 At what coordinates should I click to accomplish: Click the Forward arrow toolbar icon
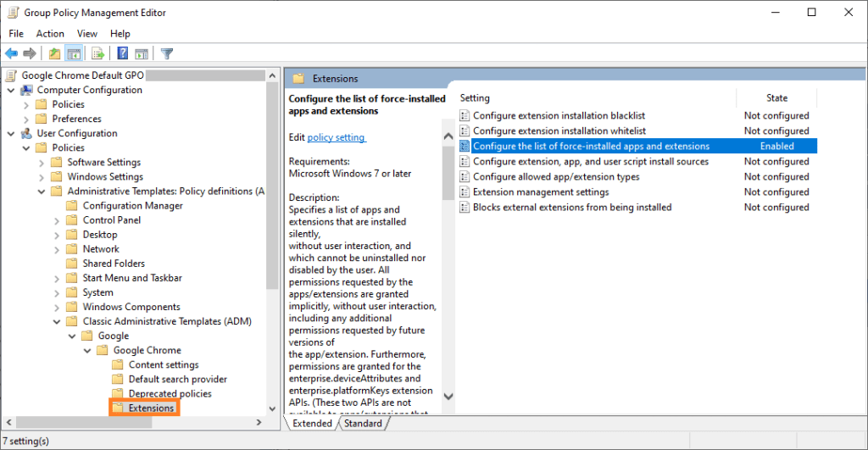(30, 53)
